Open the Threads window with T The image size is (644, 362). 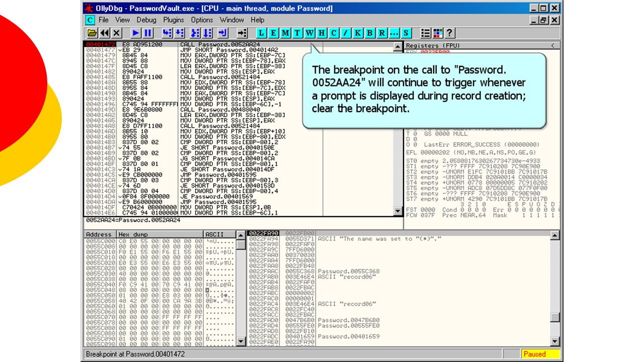click(x=298, y=33)
